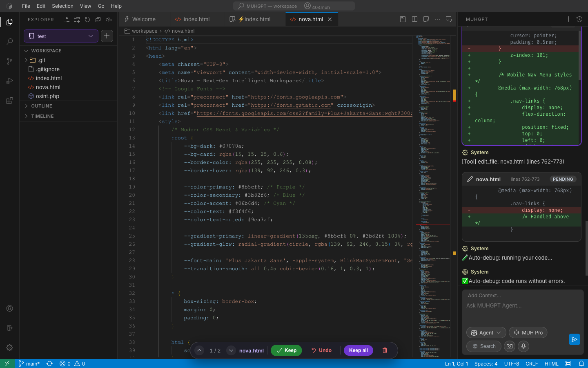Click the main* branch indicator
The width and height of the screenshot is (588, 368).
click(x=29, y=364)
